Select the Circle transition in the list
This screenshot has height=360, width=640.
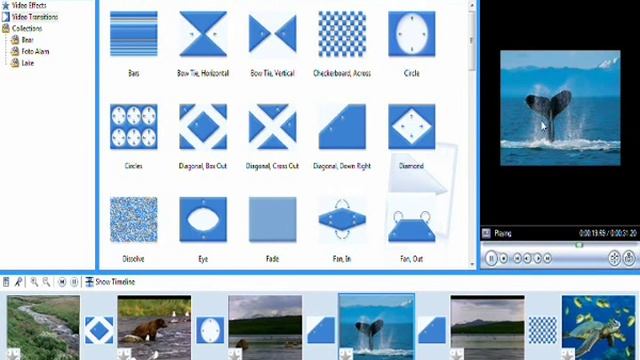point(411,34)
